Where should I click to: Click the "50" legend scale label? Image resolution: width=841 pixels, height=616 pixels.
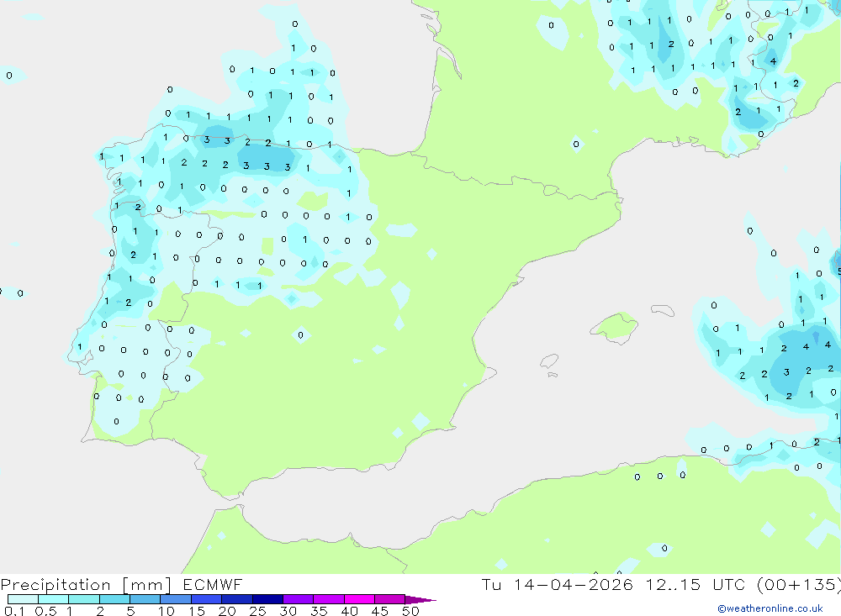point(410,611)
